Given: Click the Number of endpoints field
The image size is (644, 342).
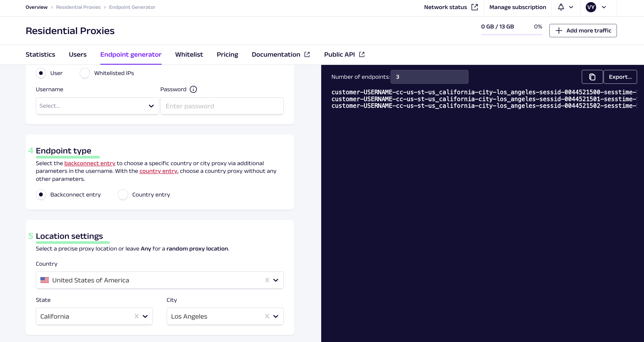Looking at the screenshot, I should [429, 77].
